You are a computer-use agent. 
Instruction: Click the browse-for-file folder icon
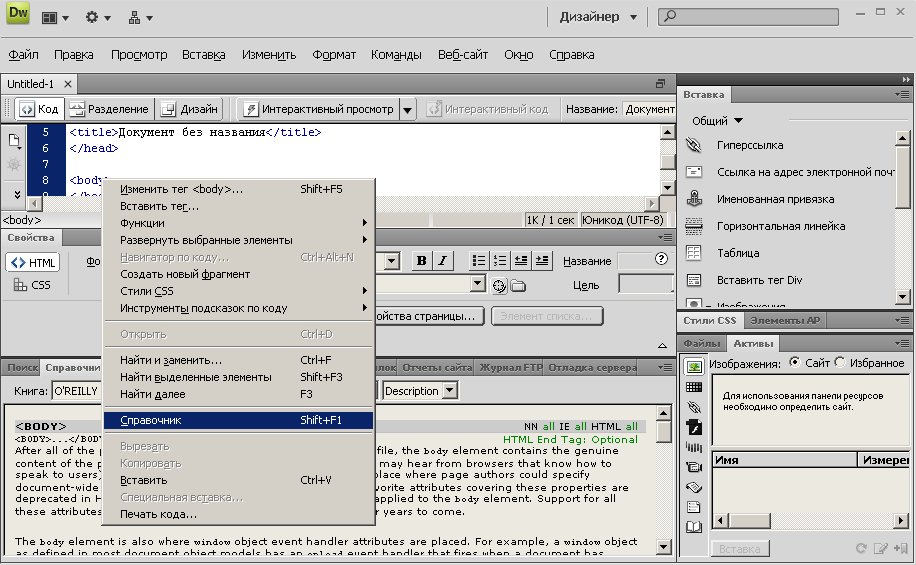517,286
